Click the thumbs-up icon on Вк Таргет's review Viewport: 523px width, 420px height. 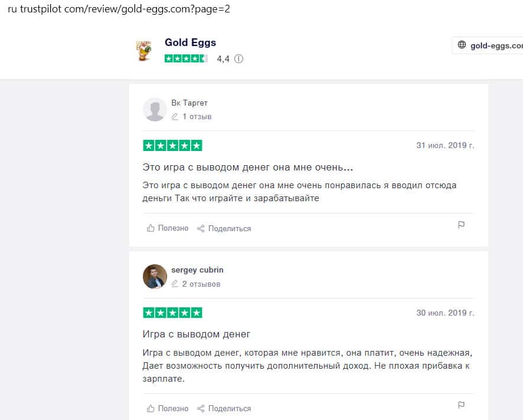click(x=151, y=228)
